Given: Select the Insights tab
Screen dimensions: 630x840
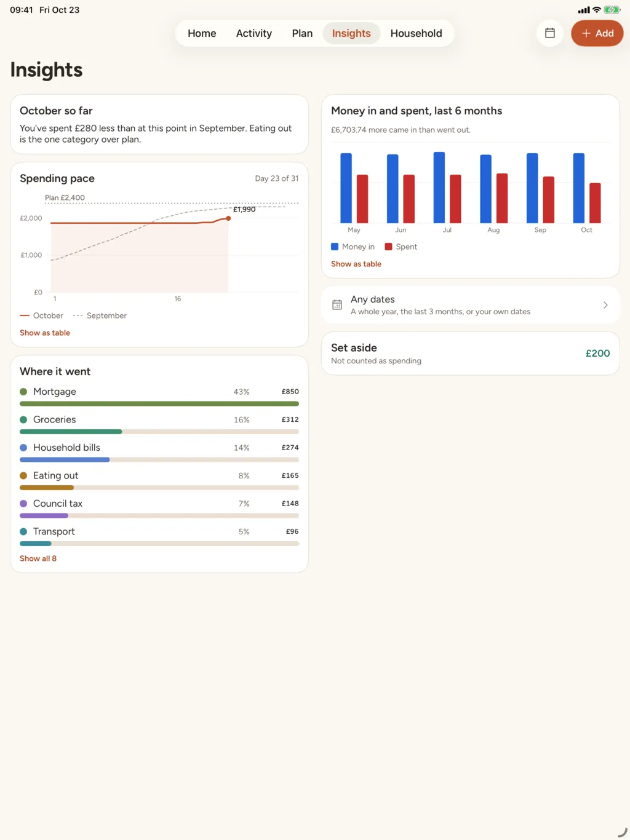Looking at the screenshot, I should pos(351,33).
